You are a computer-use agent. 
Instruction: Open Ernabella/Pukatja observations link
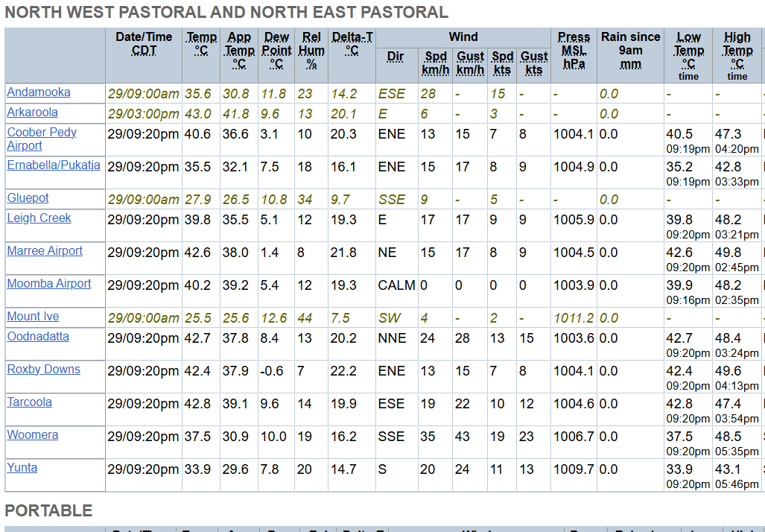point(54,165)
